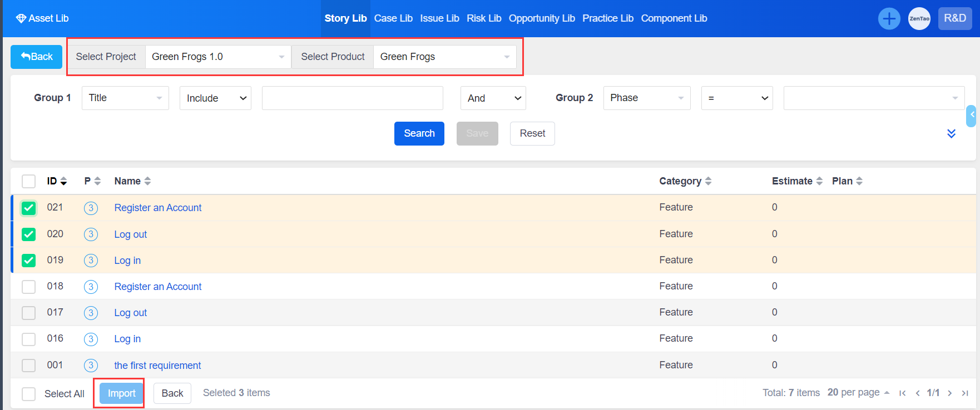The width and height of the screenshot is (980, 410).
Task: Change the Include condition dropdown
Action: 215,98
